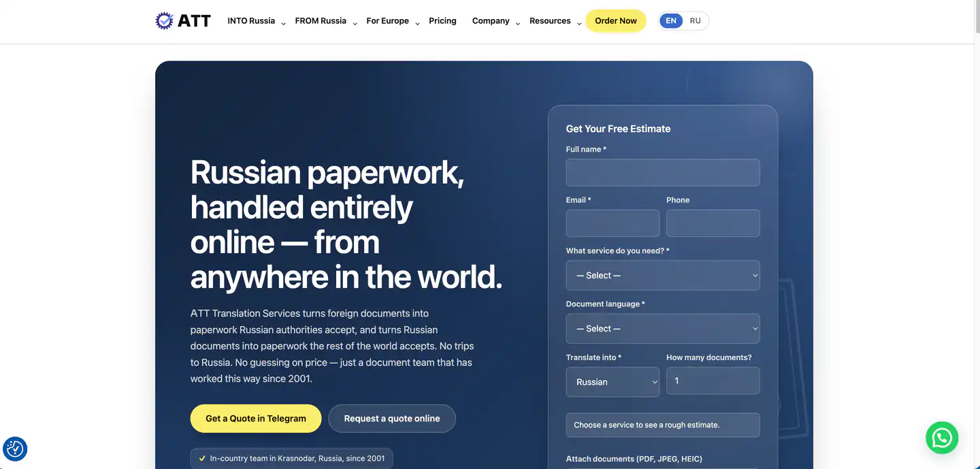The width and height of the screenshot is (980, 469).
Task: Open the Document language dropdown
Action: coord(663,329)
